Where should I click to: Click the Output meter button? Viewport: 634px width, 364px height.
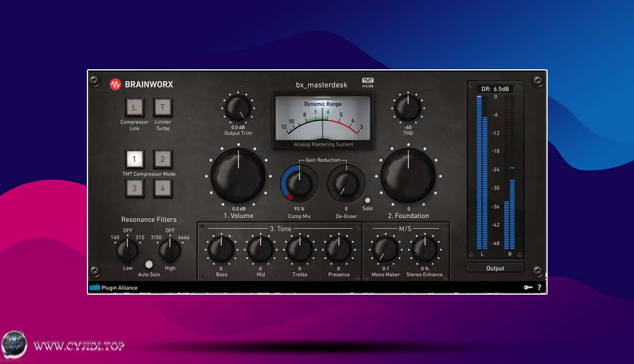click(495, 268)
